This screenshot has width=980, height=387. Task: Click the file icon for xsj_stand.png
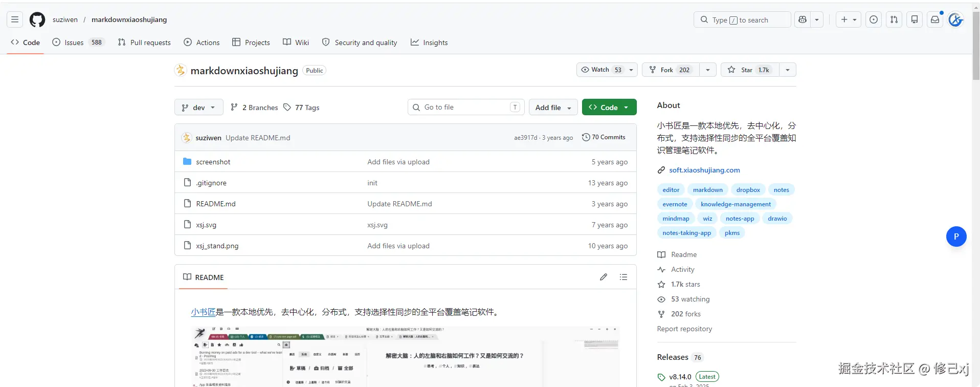coord(187,246)
